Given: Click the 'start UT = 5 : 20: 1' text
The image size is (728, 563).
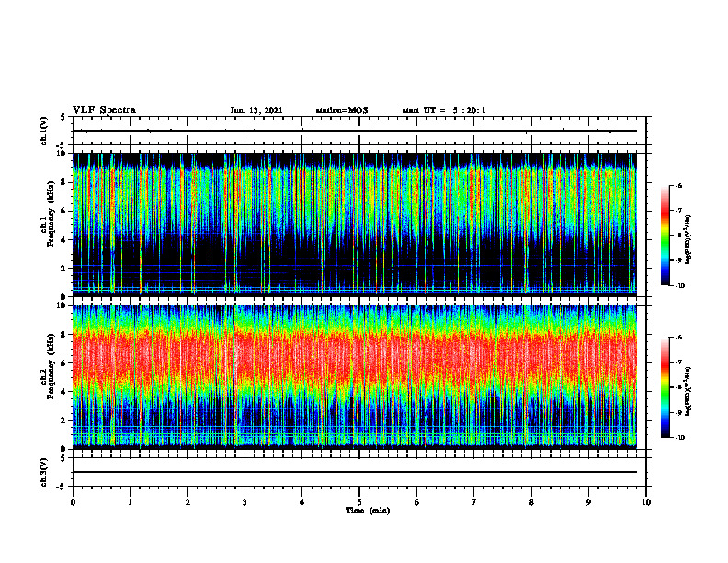Looking at the screenshot, I should pos(444,110).
